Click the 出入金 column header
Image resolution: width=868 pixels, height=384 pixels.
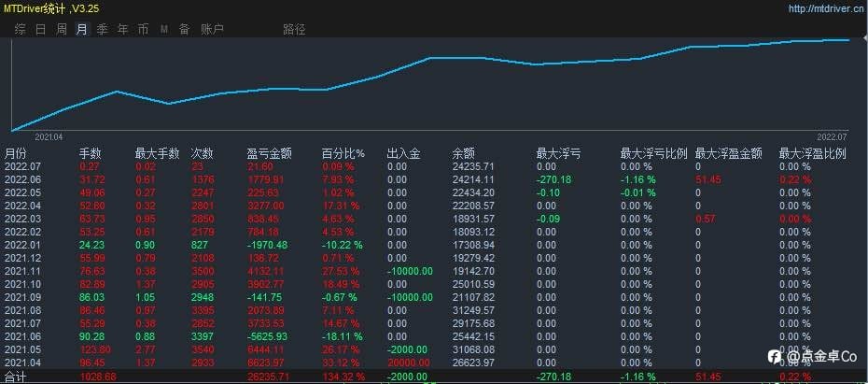point(403,153)
